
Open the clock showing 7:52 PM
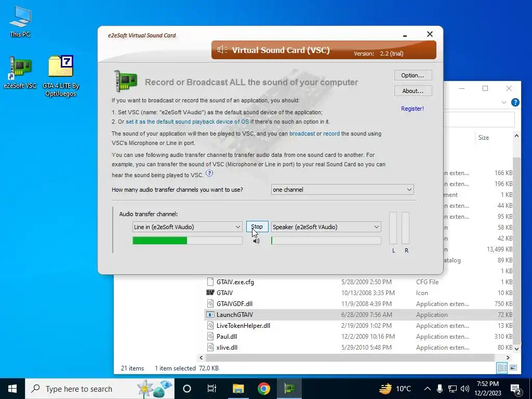[x=488, y=389]
